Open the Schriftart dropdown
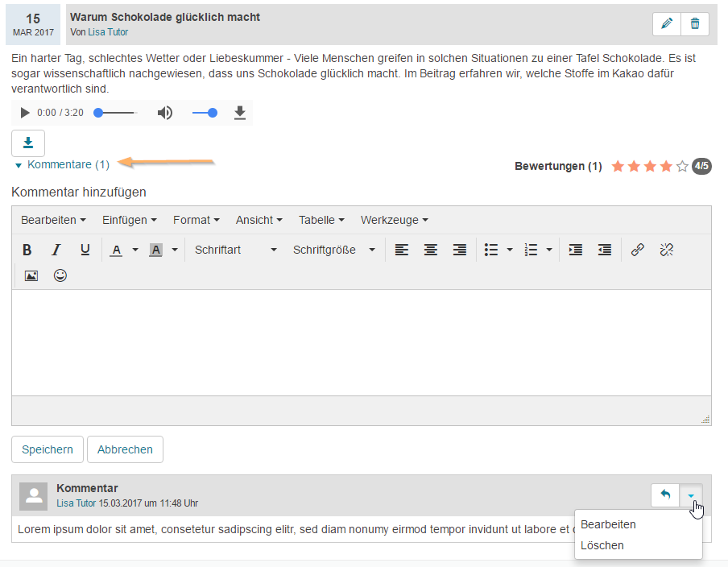Viewport: 728px width, 567px height. click(x=234, y=250)
